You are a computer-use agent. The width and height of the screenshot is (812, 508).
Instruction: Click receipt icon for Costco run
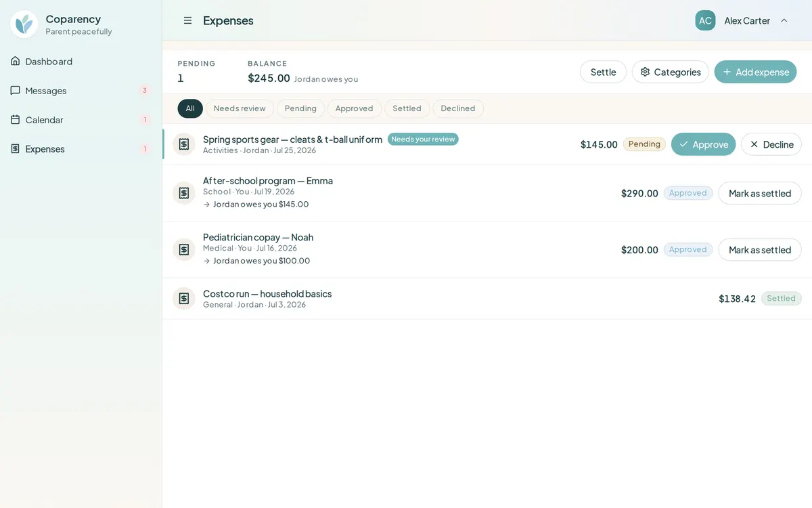(183, 299)
